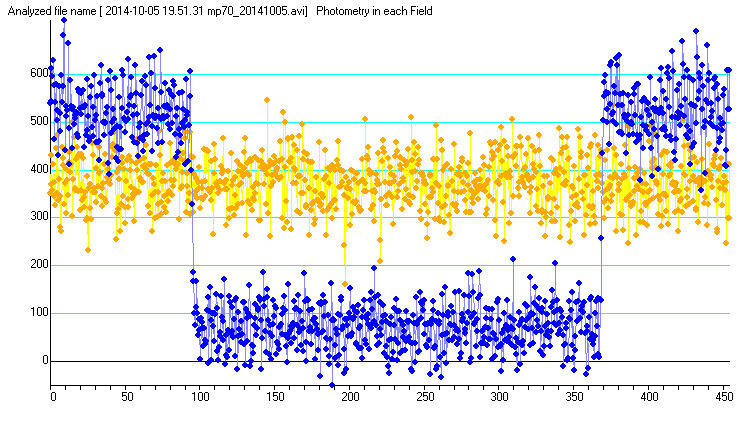Click the y-axis label 600
This screenshot has width=740, height=425.
(x=40, y=73)
